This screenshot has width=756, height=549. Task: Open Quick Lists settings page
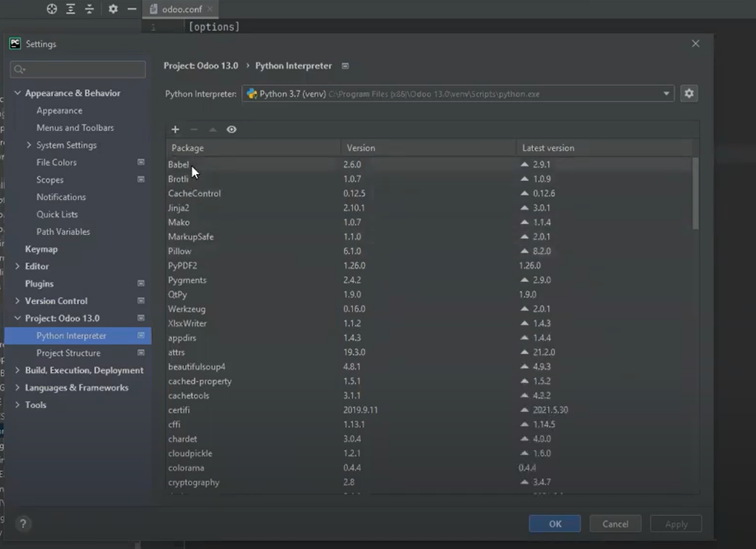pos(57,214)
